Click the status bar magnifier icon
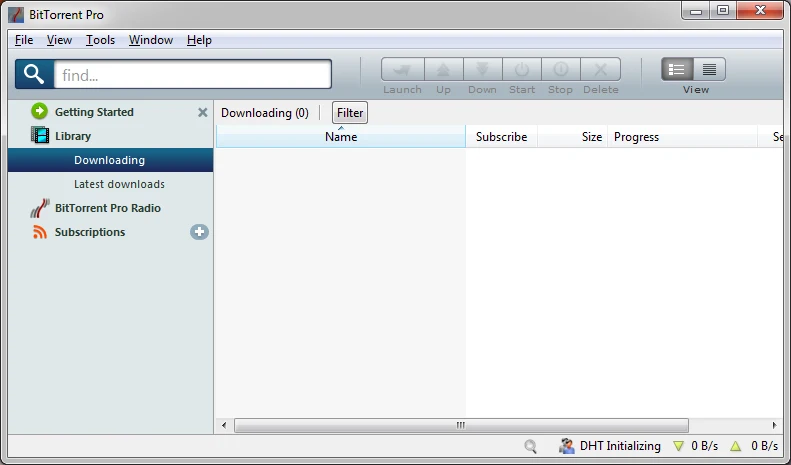This screenshot has width=791, height=465. tap(530, 446)
